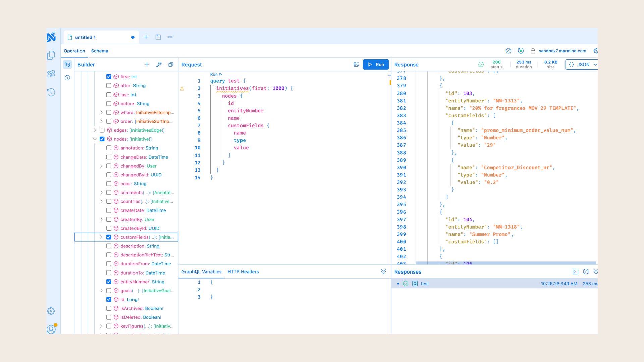Click the save document icon
The width and height of the screenshot is (644, 362).
pos(158,37)
